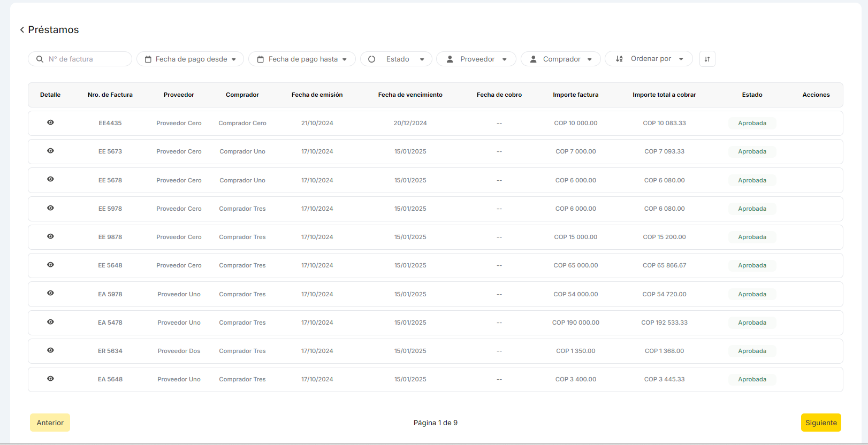
Task: Open detail eye icon for EE 5673
Action: point(50,151)
